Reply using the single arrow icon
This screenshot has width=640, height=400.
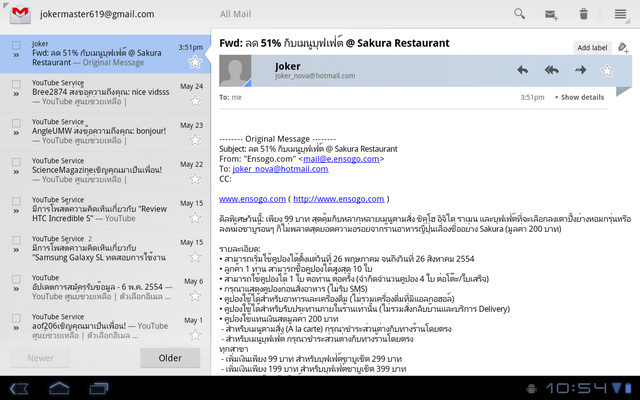tap(522, 70)
